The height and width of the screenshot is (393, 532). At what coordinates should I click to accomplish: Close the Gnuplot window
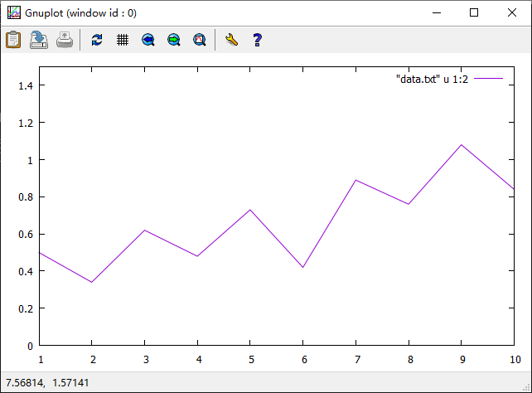pyautogui.click(x=512, y=13)
